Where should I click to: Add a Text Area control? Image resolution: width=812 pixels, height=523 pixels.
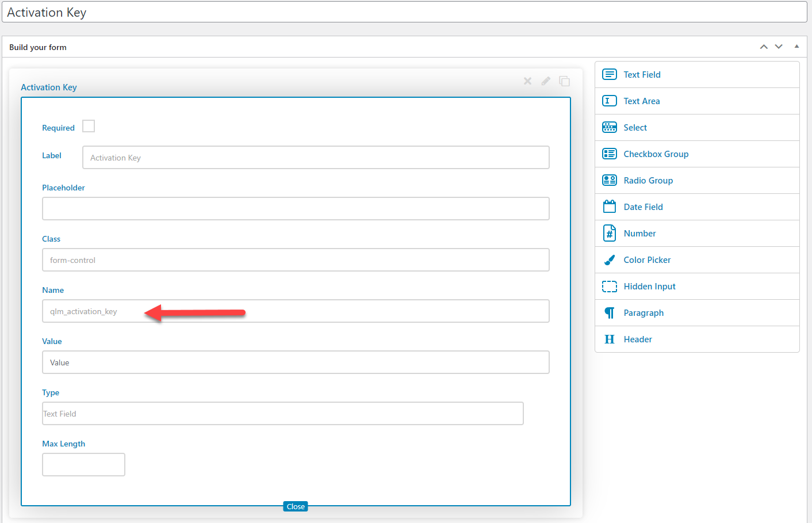697,101
